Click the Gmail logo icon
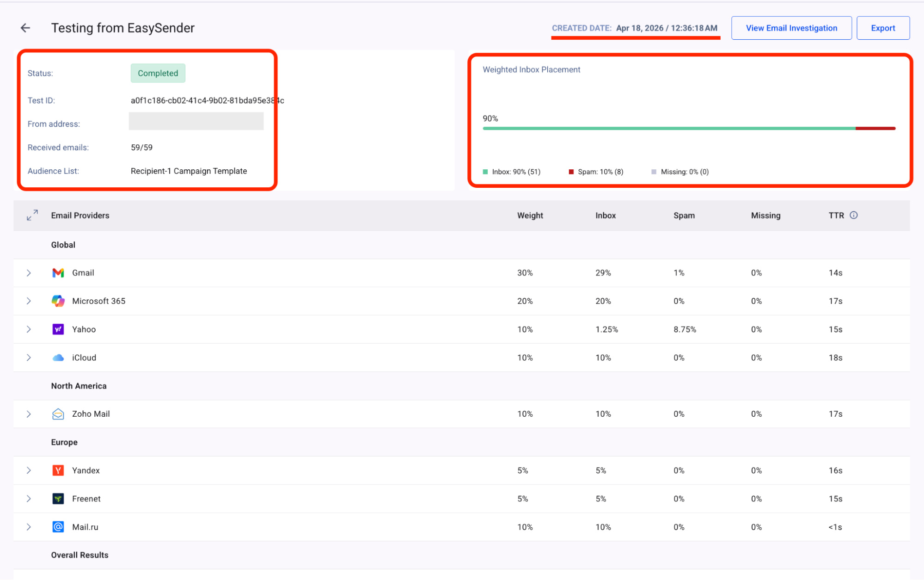This screenshot has width=924, height=580. pyautogui.click(x=58, y=273)
